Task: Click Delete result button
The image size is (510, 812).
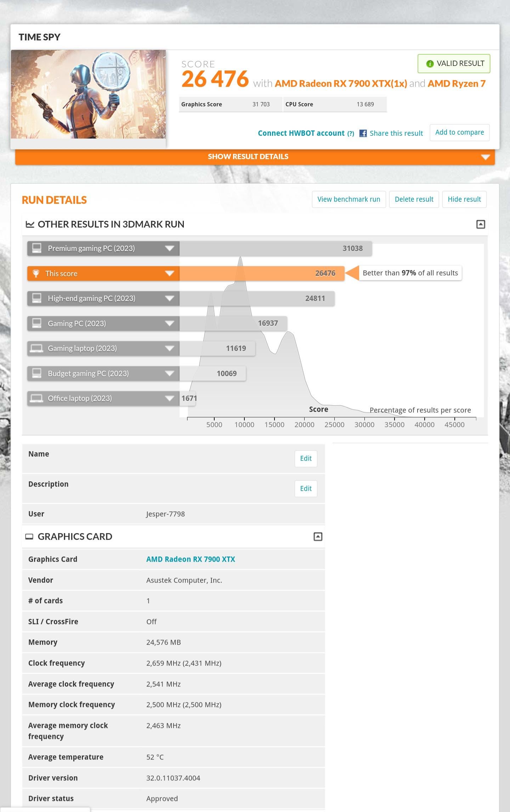Action: click(414, 199)
